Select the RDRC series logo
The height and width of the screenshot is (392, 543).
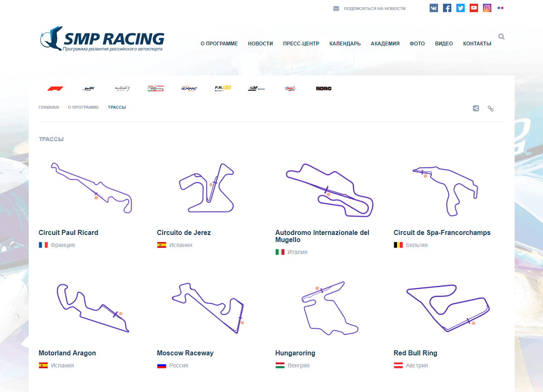pos(324,88)
